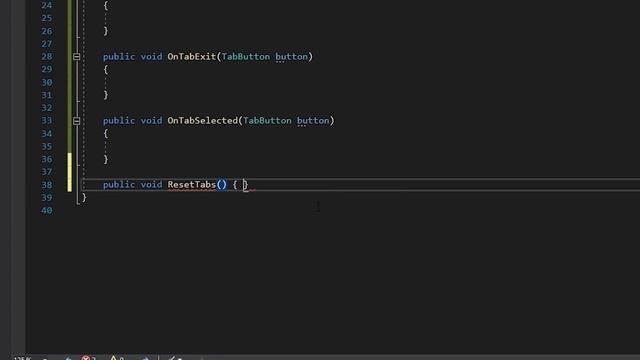Click the closing class brace on line 39

click(84, 198)
